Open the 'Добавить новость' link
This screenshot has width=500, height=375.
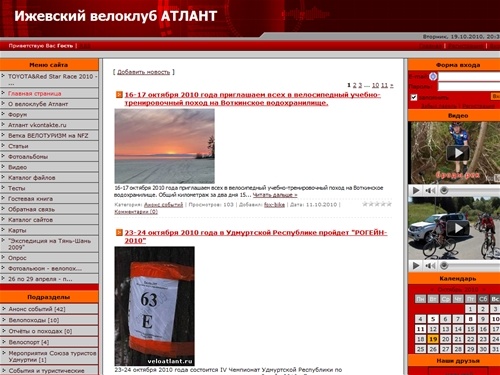pos(144,72)
